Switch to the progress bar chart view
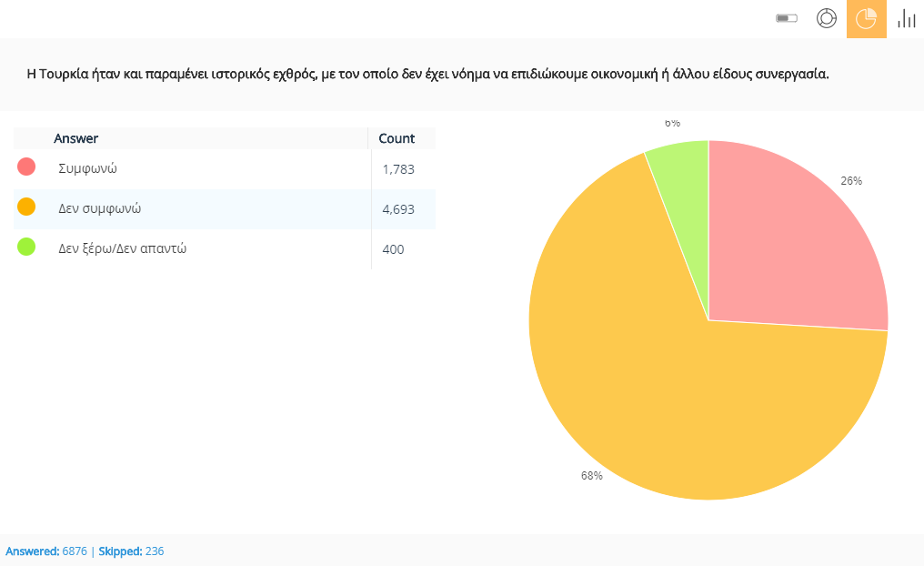The height and width of the screenshot is (566, 924). point(787,19)
